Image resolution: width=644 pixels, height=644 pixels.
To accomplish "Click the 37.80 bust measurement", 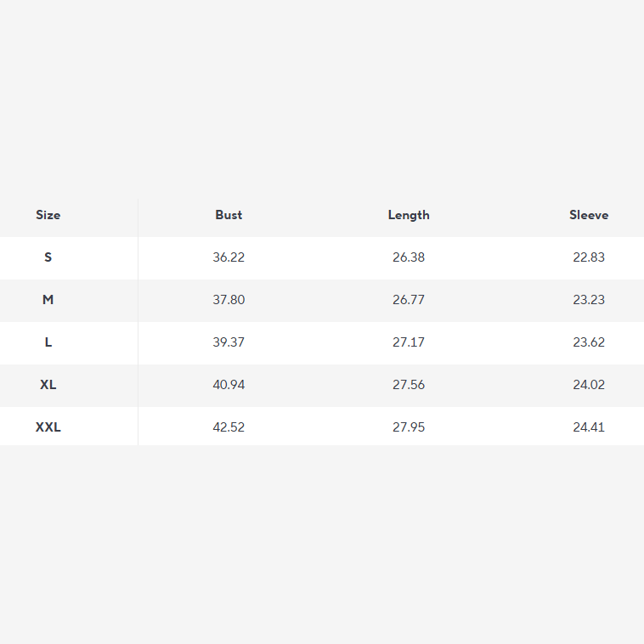I will coord(229,300).
